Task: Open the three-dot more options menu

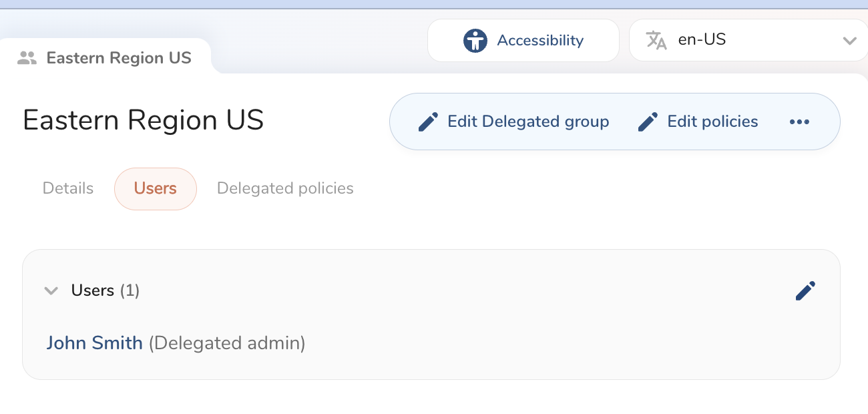Action: pyautogui.click(x=799, y=122)
